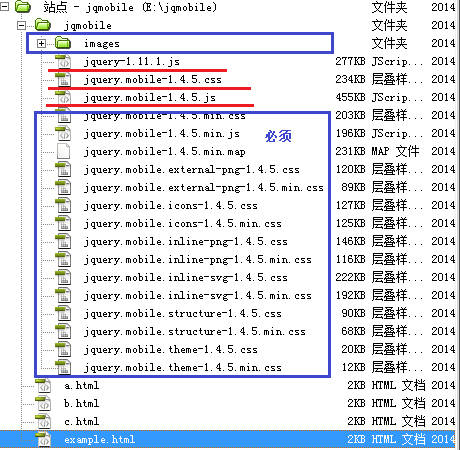
Task: Click the jquery.mobile-1.4.5.css stylesheet icon
Action: click(63, 79)
